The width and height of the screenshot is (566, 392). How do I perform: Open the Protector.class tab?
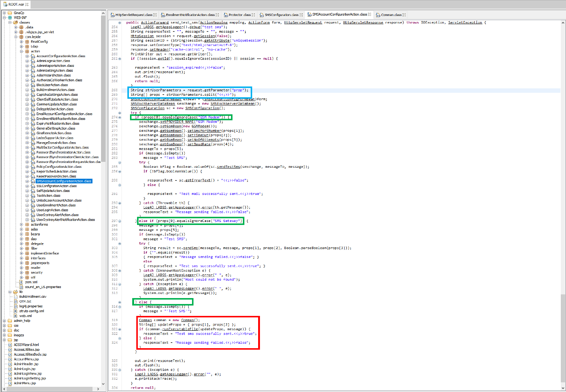[240, 15]
